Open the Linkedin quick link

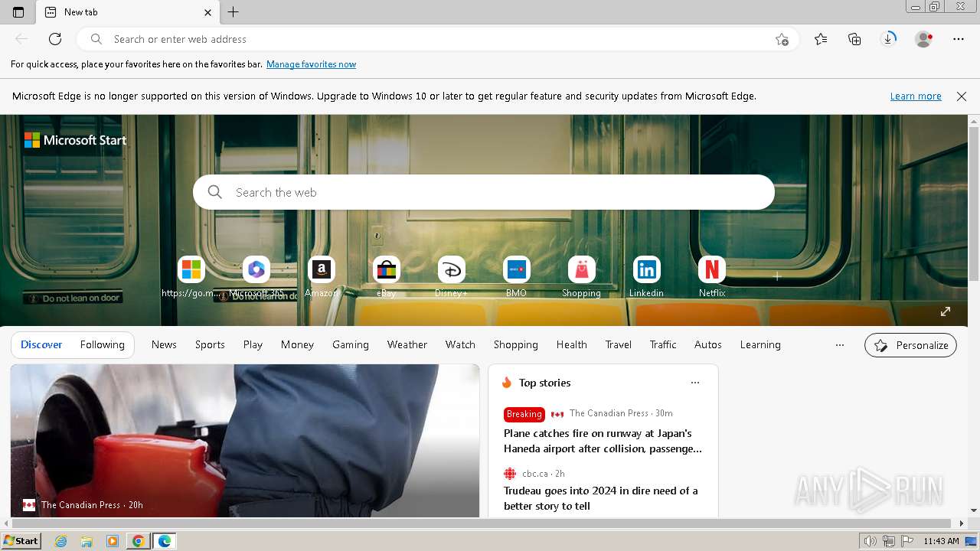647,277
